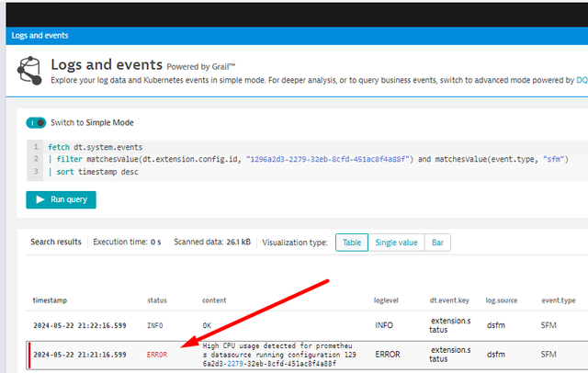
Task: Click the play icon in Run query
Action: click(40, 199)
